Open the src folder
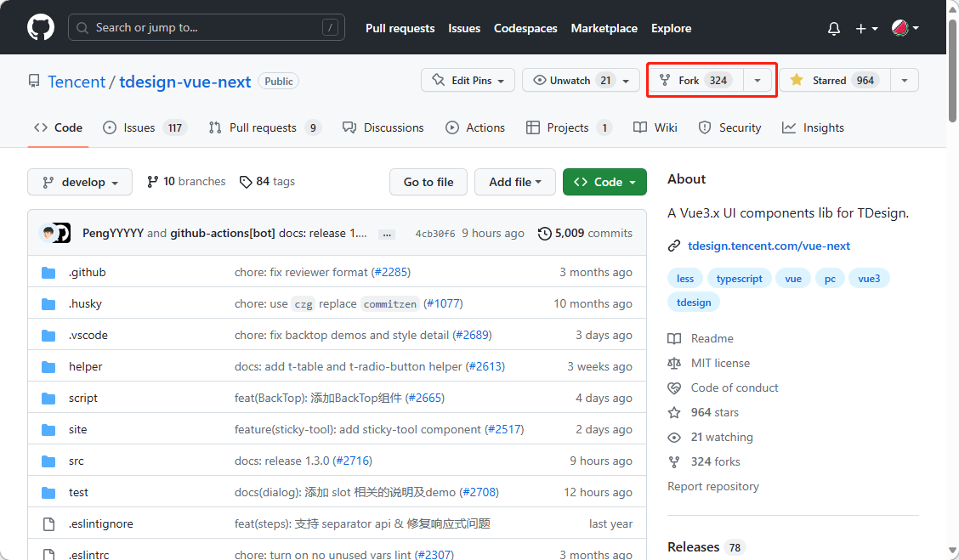 click(76, 461)
